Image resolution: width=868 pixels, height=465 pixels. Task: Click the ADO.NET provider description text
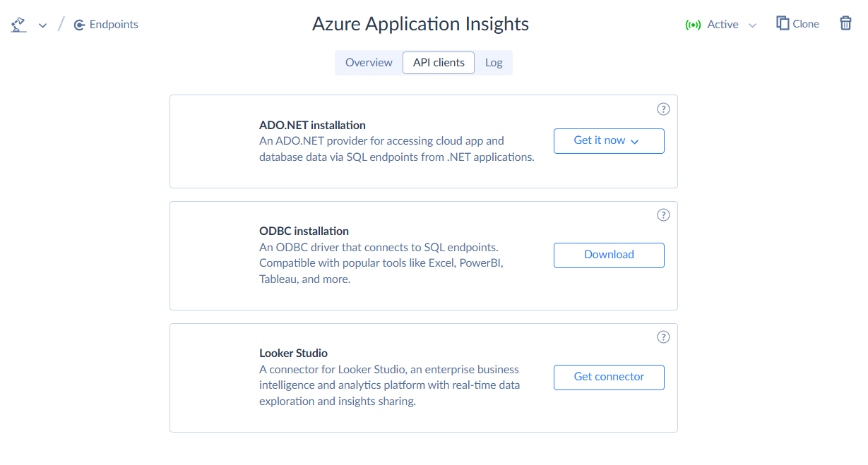coord(397,149)
